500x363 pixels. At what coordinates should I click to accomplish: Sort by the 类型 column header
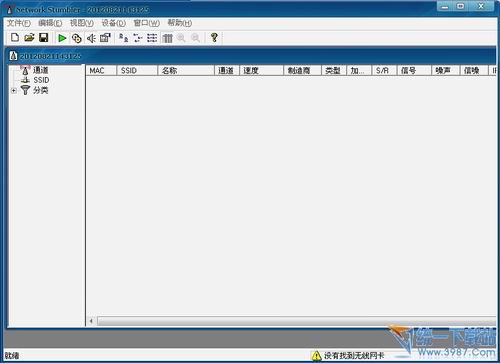(x=334, y=70)
